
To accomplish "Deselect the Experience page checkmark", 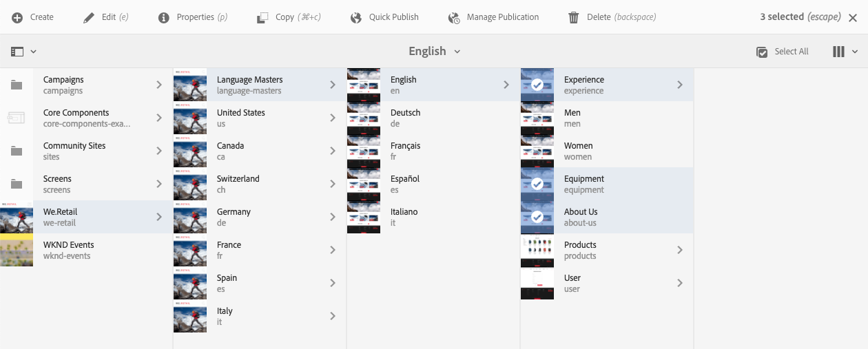I will [x=537, y=85].
